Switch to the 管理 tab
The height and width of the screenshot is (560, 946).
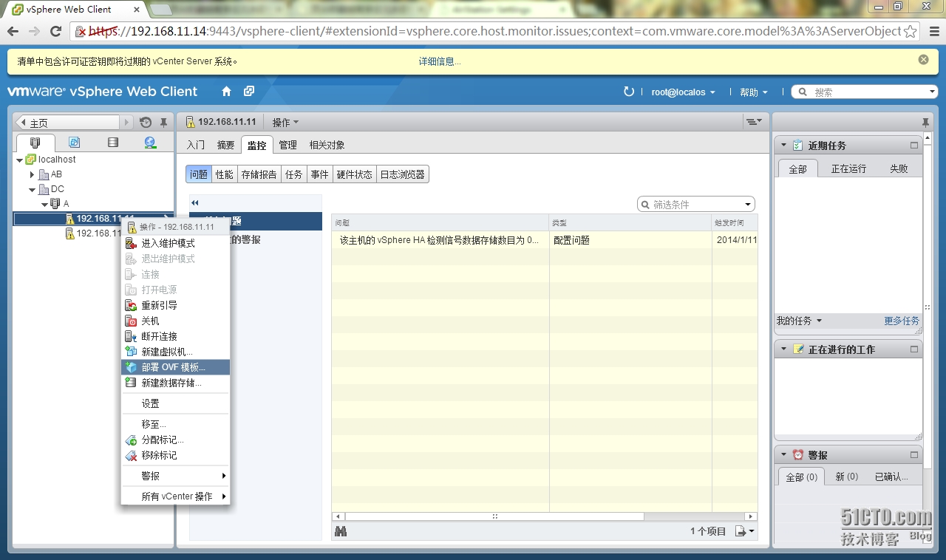287,146
